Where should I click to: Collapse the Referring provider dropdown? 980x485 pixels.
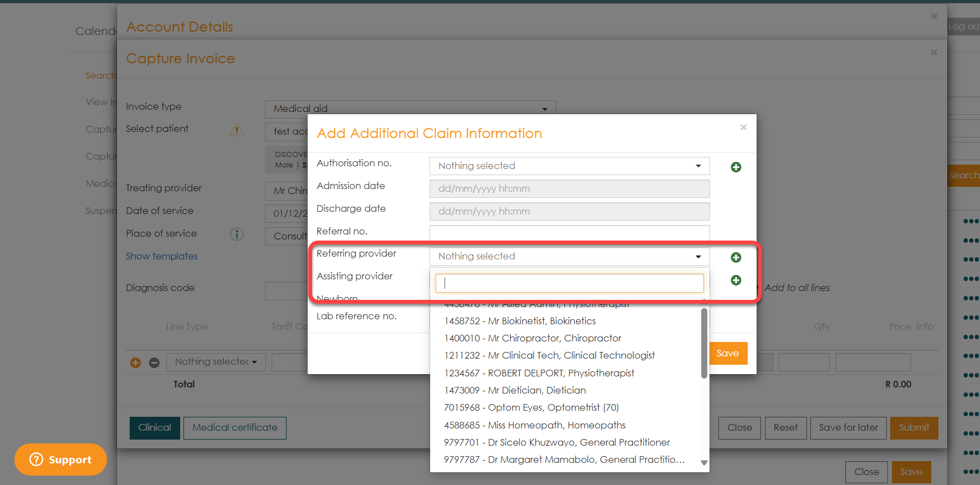[x=569, y=256]
